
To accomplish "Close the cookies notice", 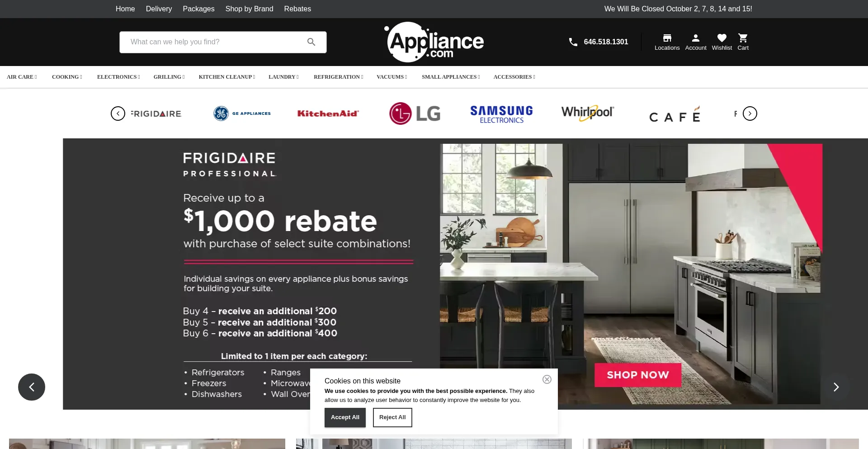I will tap(547, 379).
